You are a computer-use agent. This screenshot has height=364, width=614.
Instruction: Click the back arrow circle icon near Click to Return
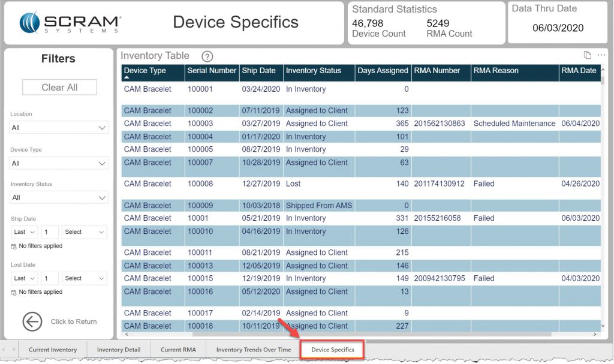[32, 322]
